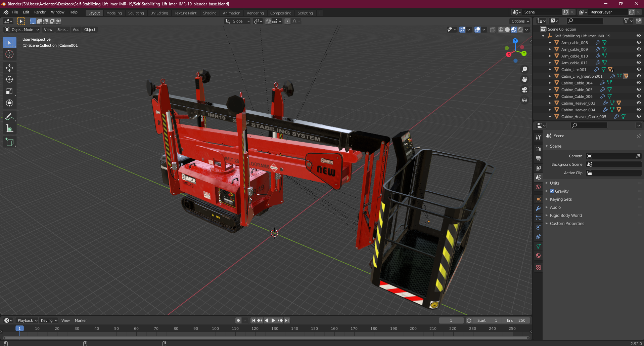Viewport: 644px width, 346px height.
Task: Open Physics properties tab
Action: pos(538,227)
